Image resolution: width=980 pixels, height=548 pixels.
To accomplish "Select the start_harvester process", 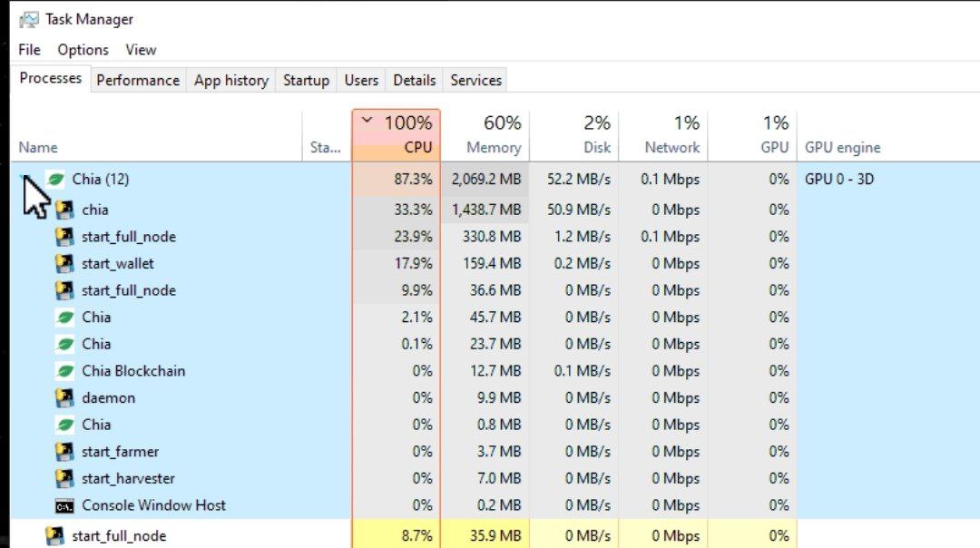I will [495, 479].
